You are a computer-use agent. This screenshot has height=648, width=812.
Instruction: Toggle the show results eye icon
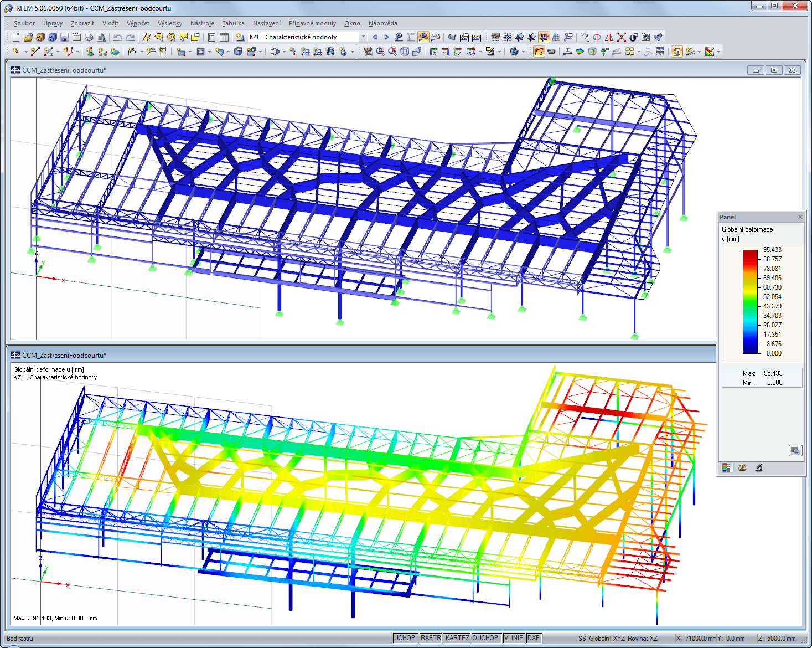point(423,37)
